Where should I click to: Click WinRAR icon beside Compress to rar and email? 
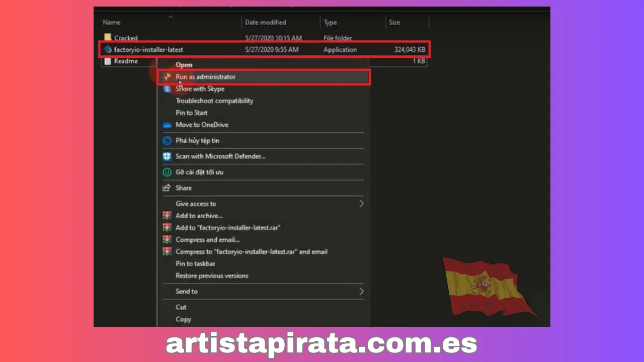coord(167,251)
